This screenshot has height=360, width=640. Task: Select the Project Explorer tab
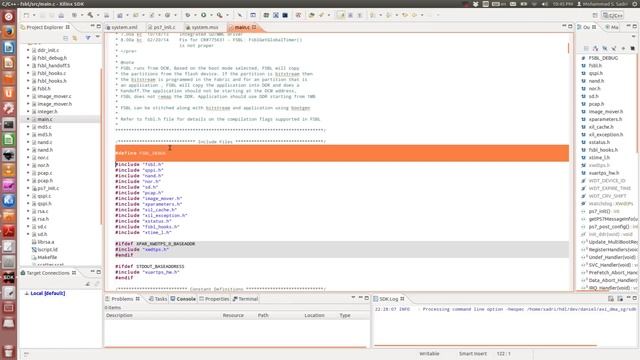45,27
